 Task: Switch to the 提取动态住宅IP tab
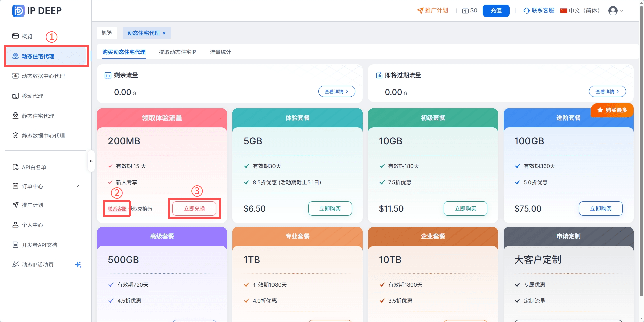pos(177,52)
